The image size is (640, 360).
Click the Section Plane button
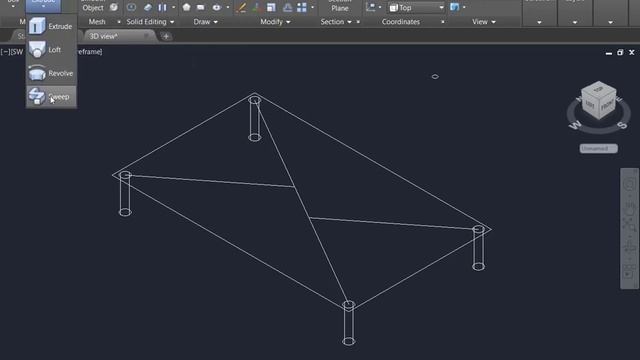[x=340, y=6]
